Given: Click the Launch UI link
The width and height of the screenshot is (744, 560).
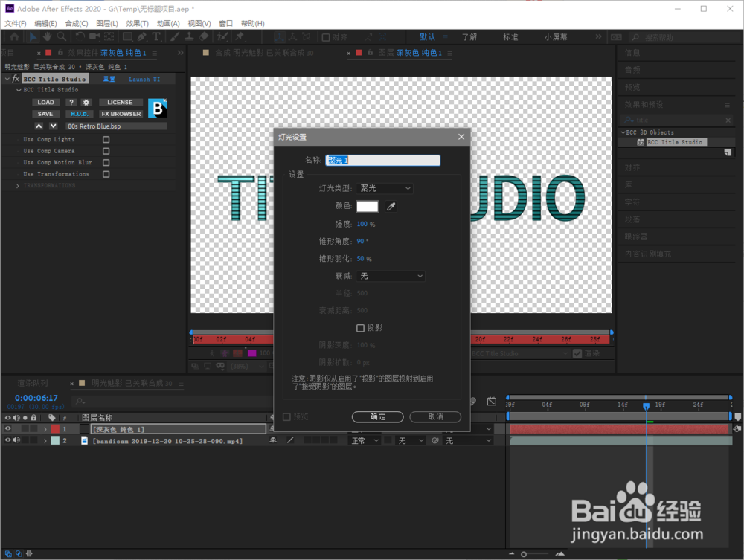Looking at the screenshot, I should (144, 79).
